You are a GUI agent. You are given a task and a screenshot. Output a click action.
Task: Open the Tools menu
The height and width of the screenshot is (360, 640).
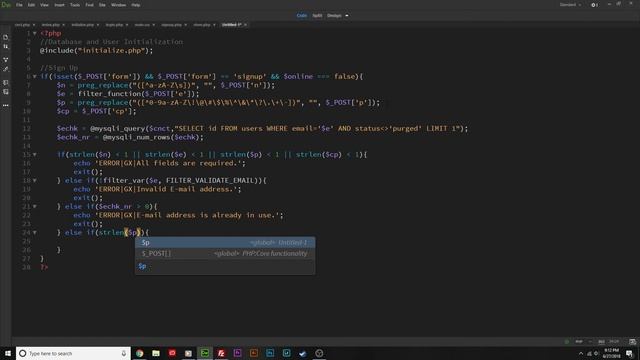[75, 5]
